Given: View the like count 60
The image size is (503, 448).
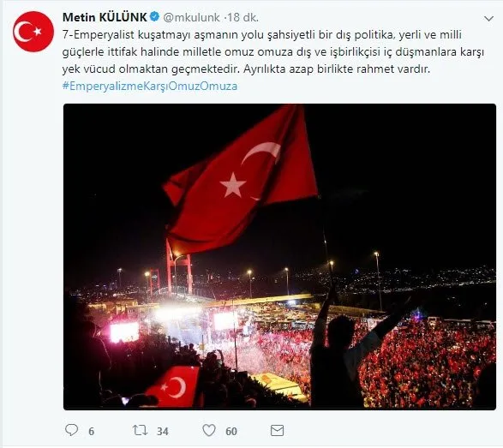Looking at the screenshot, I should pyautogui.click(x=231, y=432).
